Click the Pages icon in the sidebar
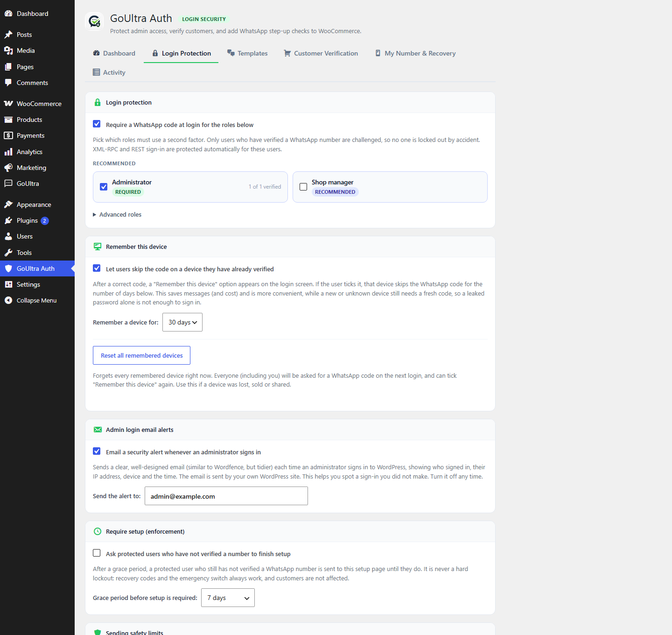Screen dimensions: 672x635 (x=8, y=67)
